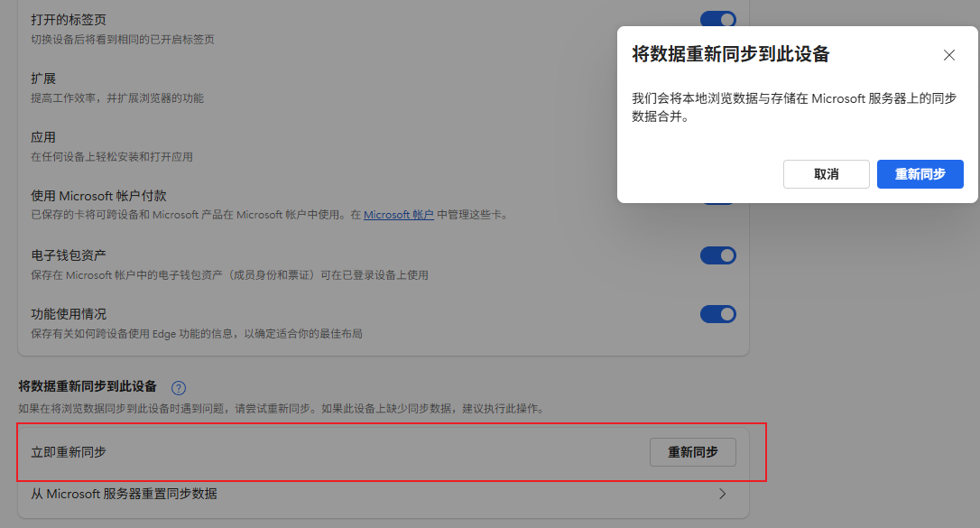Close the resync dialog with the X icon

click(948, 55)
